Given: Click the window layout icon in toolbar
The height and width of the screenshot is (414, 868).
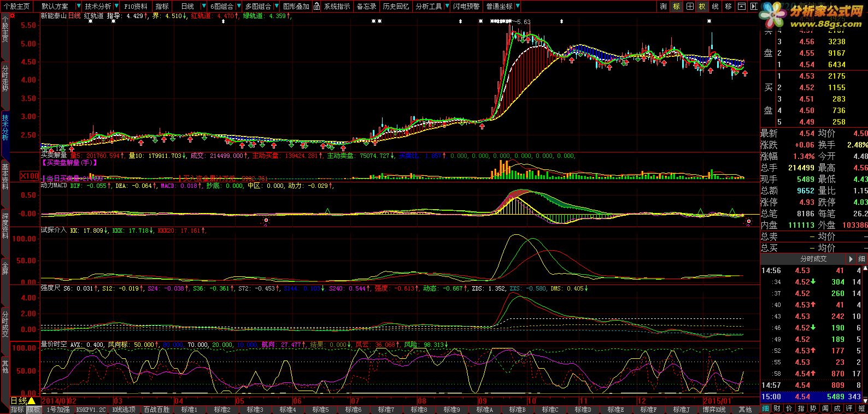Looking at the screenshot, I should tap(743, 7).
